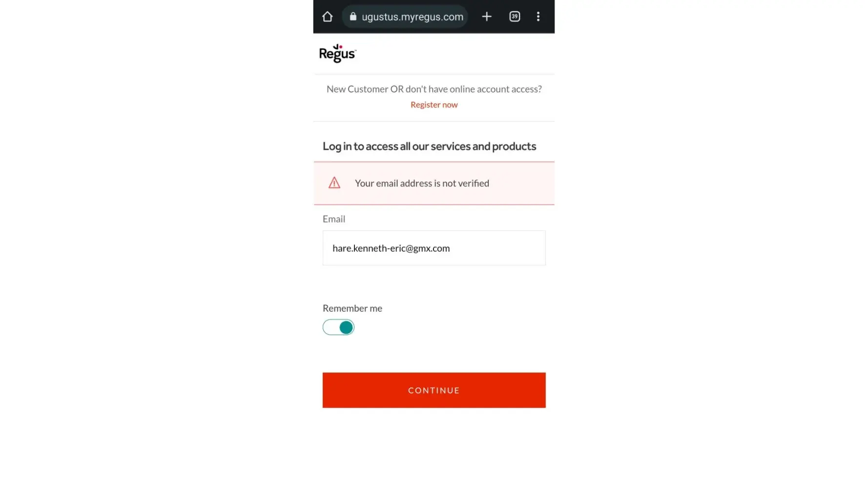
Task: Tap the browser home icon
Action: coord(327,17)
